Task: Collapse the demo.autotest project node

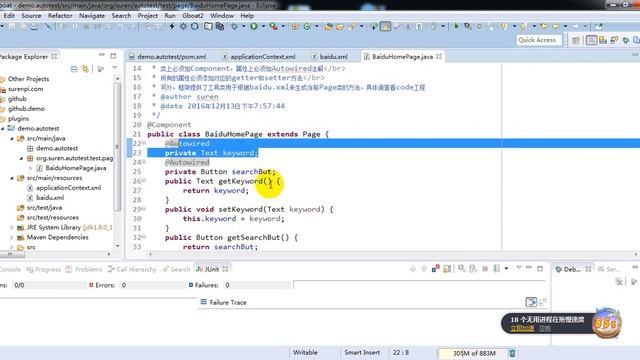Action: 3,129
